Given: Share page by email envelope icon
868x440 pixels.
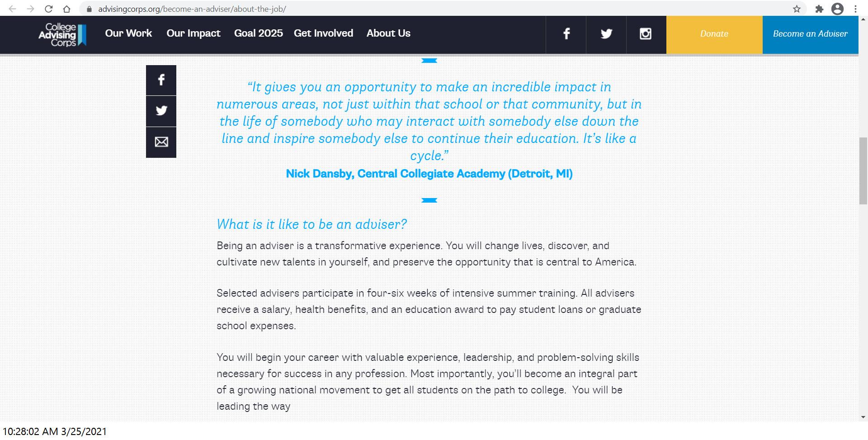Looking at the screenshot, I should 161,142.
